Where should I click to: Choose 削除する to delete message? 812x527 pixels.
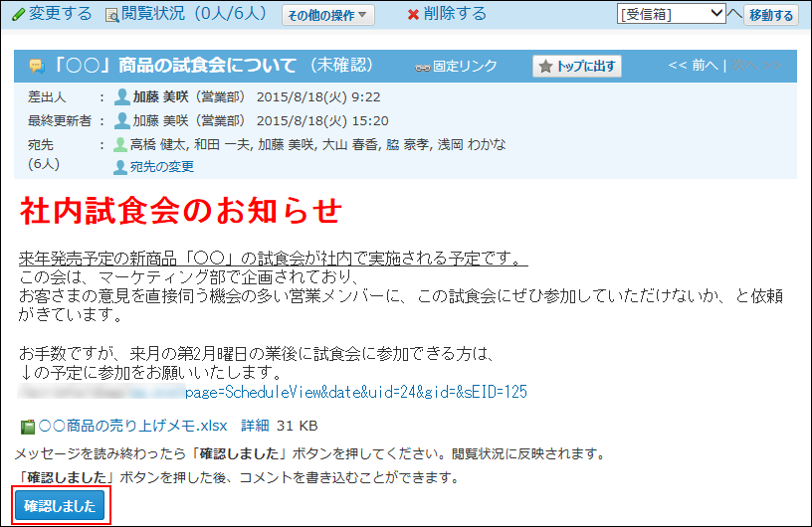click(x=455, y=14)
